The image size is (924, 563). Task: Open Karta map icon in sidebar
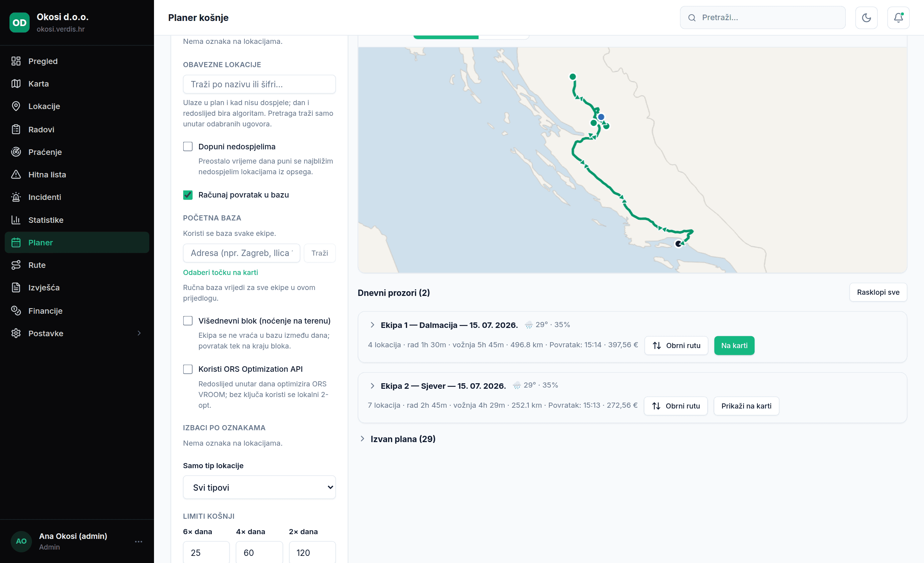click(x=16, y=84)
